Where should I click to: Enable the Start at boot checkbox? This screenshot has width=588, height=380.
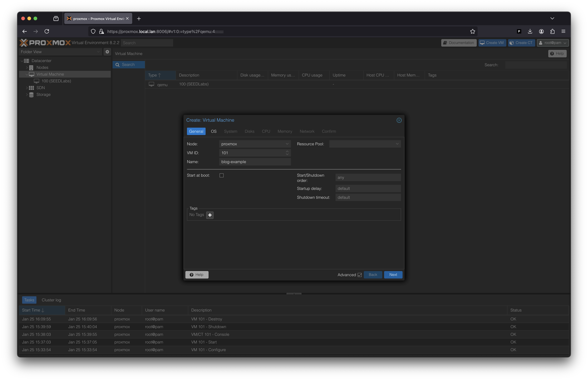[x=222, y=175]
